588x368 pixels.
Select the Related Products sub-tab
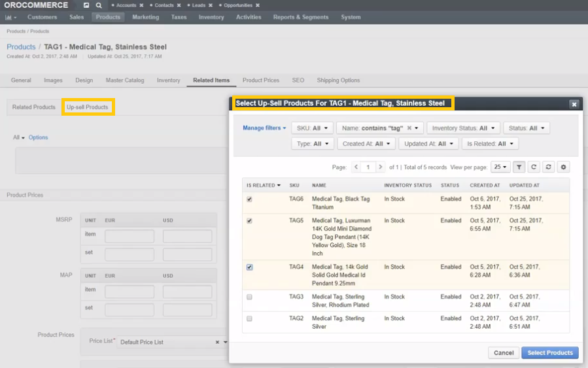coord(34,107)
